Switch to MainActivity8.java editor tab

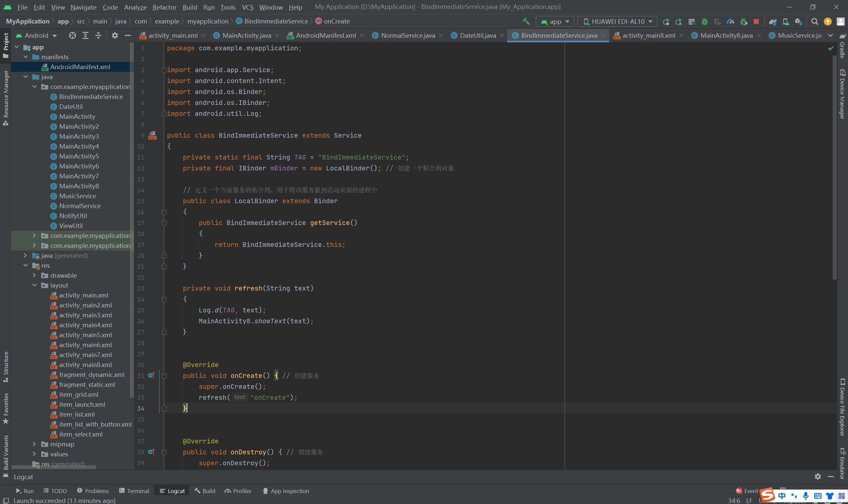(x=726, y=35)
